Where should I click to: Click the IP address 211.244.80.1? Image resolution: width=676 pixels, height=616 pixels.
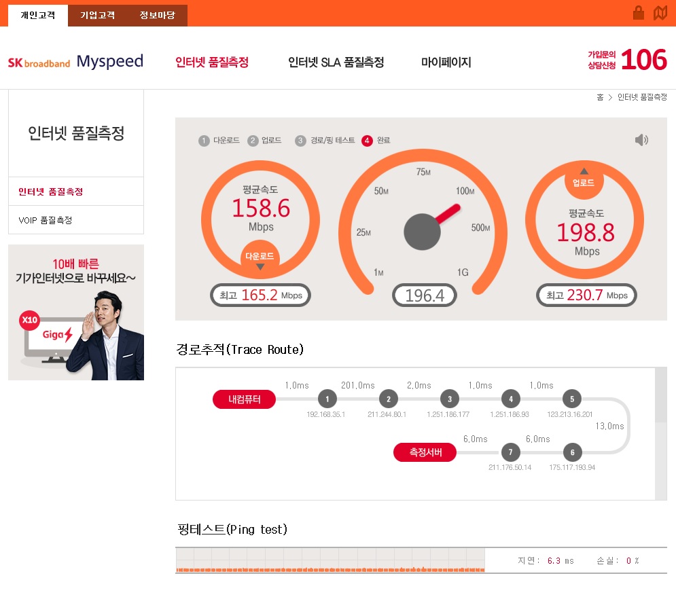coord(387,414)
